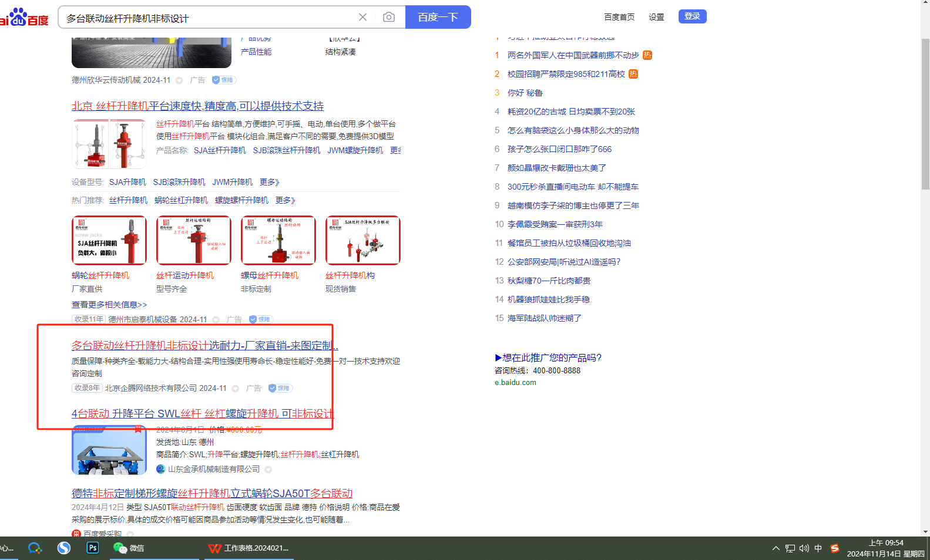Open 蜗轮丝杠升降机 in 热门推荐 row
This screenshot has width=930, height=560.
181,200
